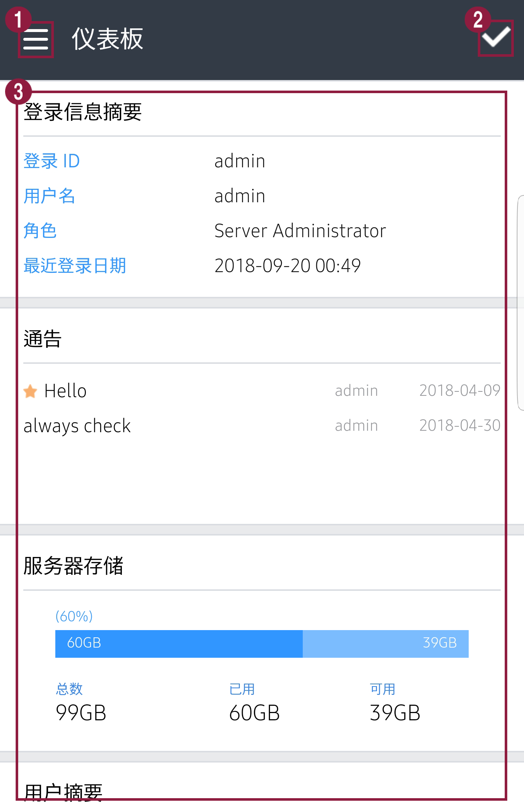
Task: Click the 99GB total storage value
Action: [x=81, y=713]
